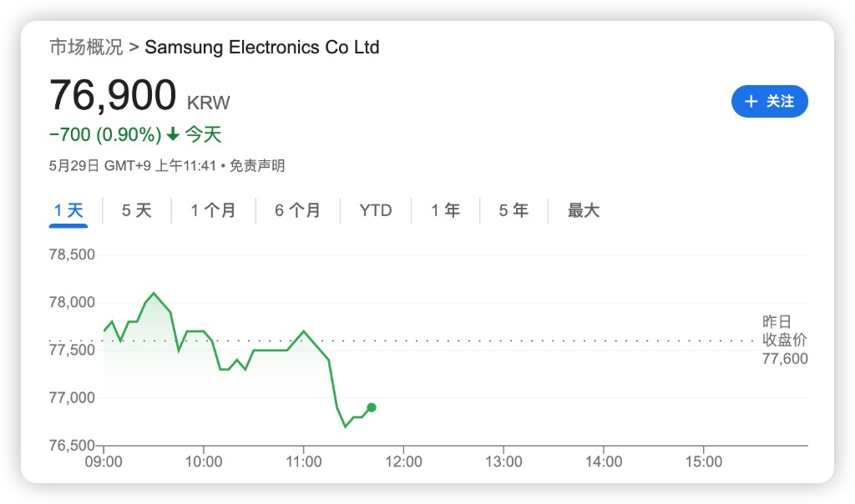
Task: Click the 76,900 price value
Action: coord(113,95)
